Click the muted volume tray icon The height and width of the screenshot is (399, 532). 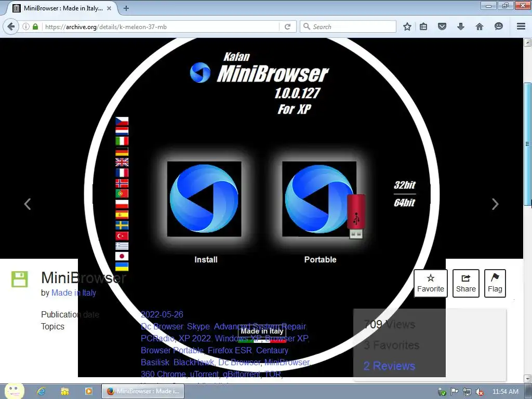coord(480,392)
